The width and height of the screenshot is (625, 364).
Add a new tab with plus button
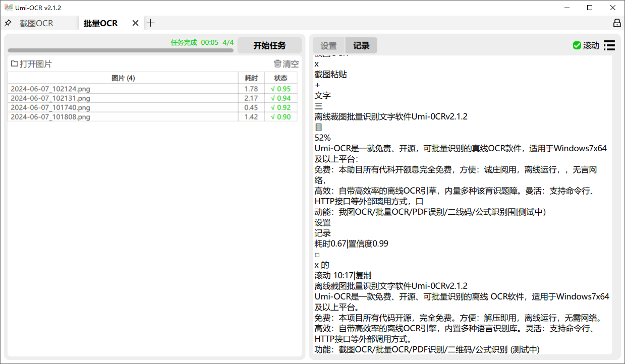(150, 23)
